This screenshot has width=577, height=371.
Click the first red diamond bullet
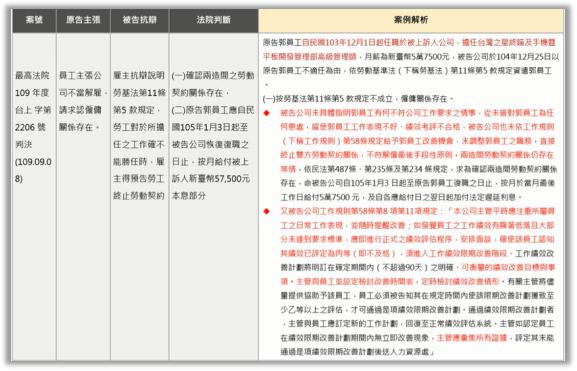[267, 113]
